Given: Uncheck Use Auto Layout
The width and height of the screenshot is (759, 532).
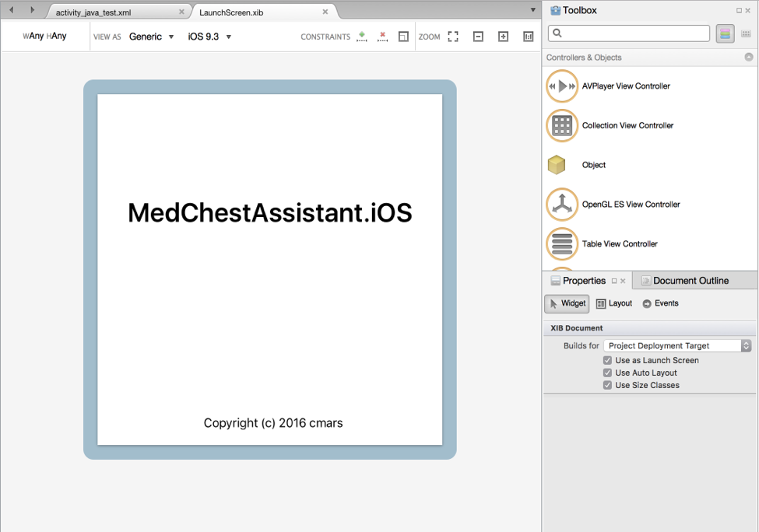Looking at the screenshot, I should 607,373.
